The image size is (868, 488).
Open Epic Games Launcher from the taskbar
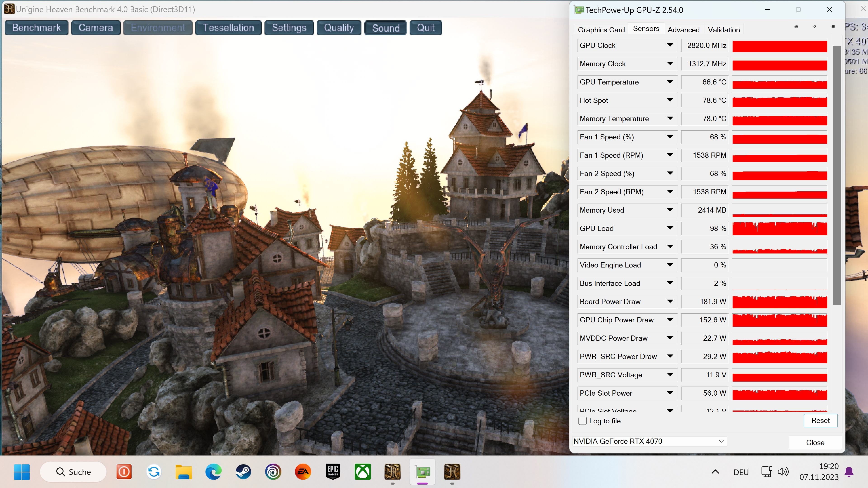coord(333,472)
